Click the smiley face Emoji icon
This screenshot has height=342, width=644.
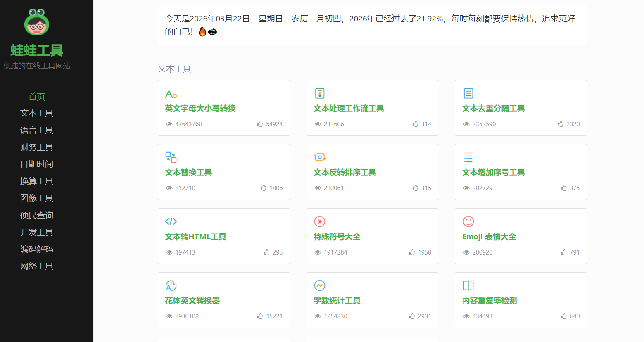tap(468, 222)
